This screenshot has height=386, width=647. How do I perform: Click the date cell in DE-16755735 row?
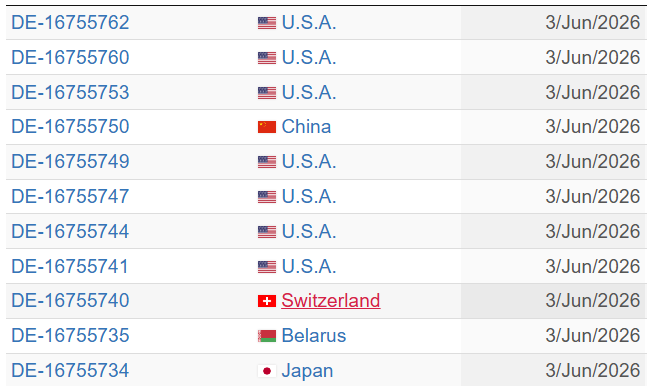click(x=554, y=336)
